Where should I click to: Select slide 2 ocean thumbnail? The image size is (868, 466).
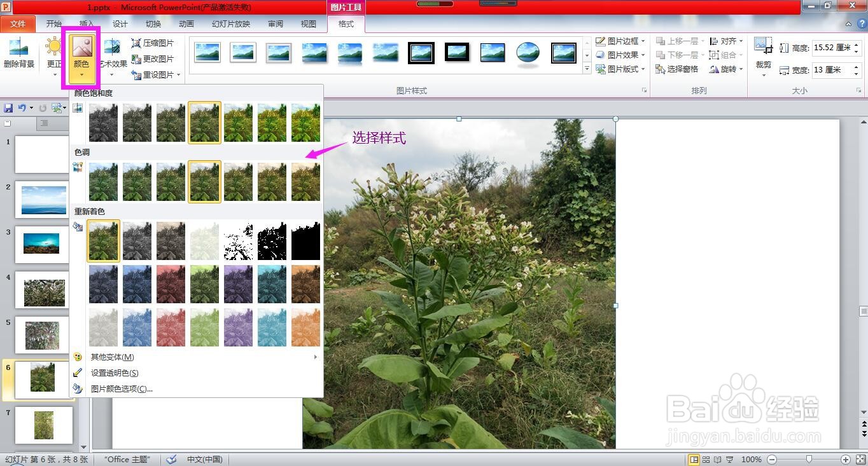tap(43, 200)
